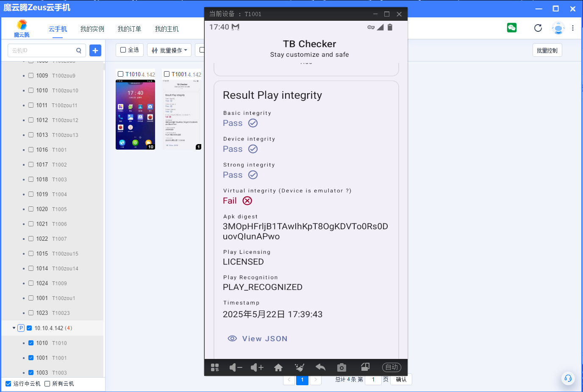Image resolution: width=583 pixels, height=392 pixels.
Task: Click the View JSON link
Action: [x=258, y=339]
